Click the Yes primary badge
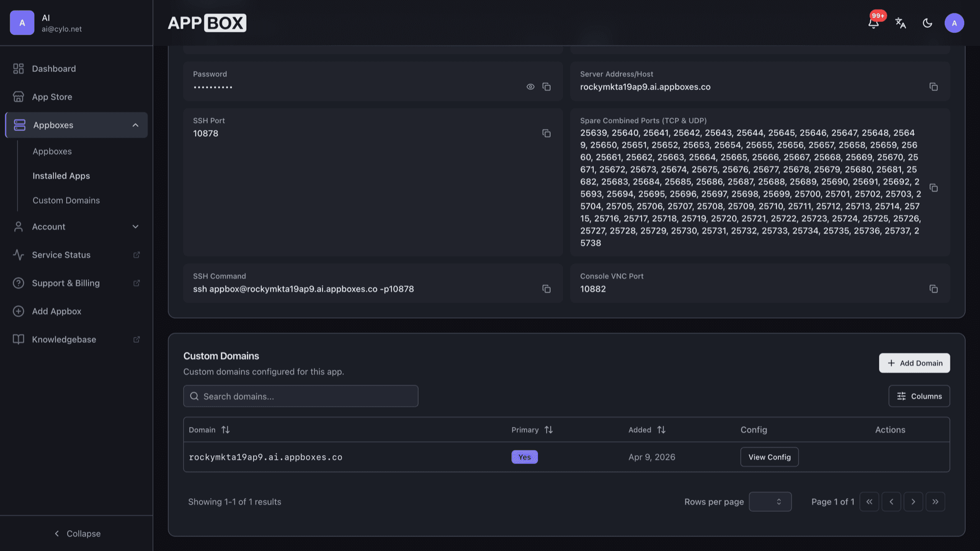Viewport: 980px width, 551px height. [525, 457]
